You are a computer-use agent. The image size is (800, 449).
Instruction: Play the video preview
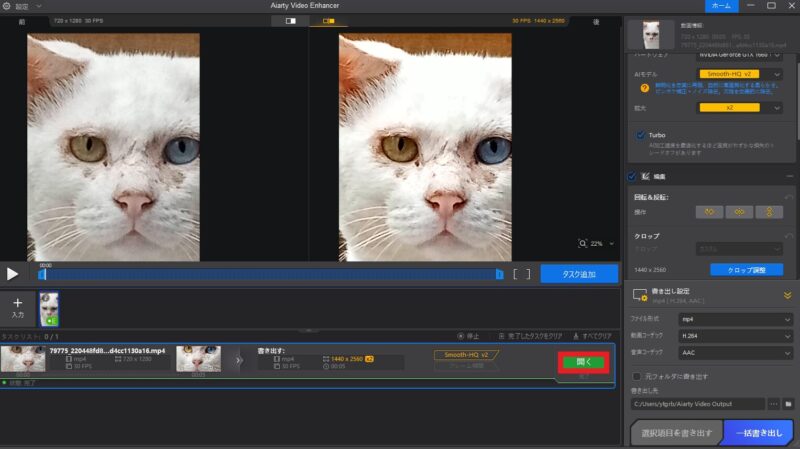click(x=13, y=273)
